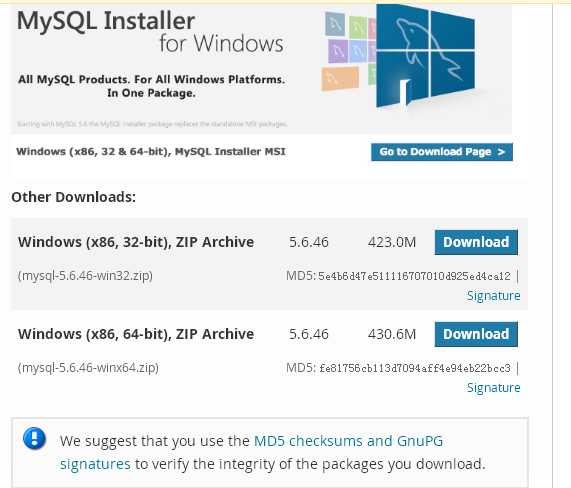
Task: Click the purple tile in the logo graphic
Action: pos(338,51)
